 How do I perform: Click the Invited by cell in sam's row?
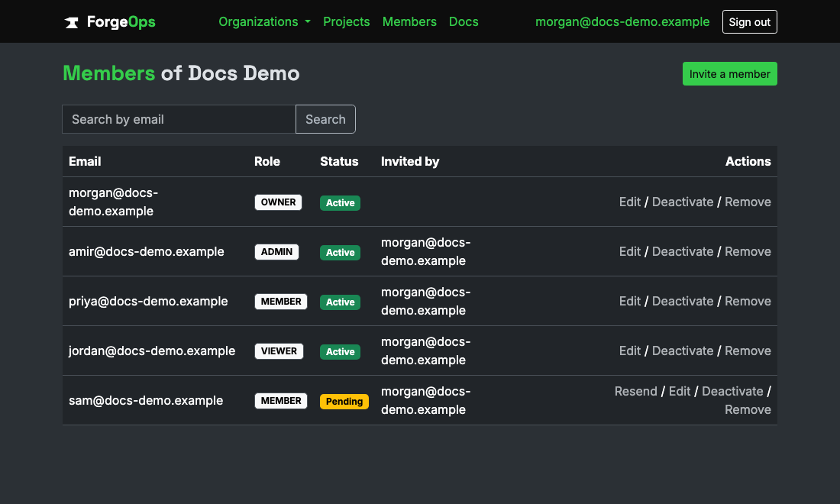coord(425,400)
